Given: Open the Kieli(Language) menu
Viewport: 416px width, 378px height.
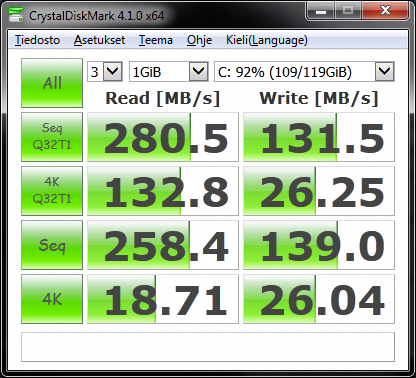Looking at the screenshot, I should coord(267,40).
